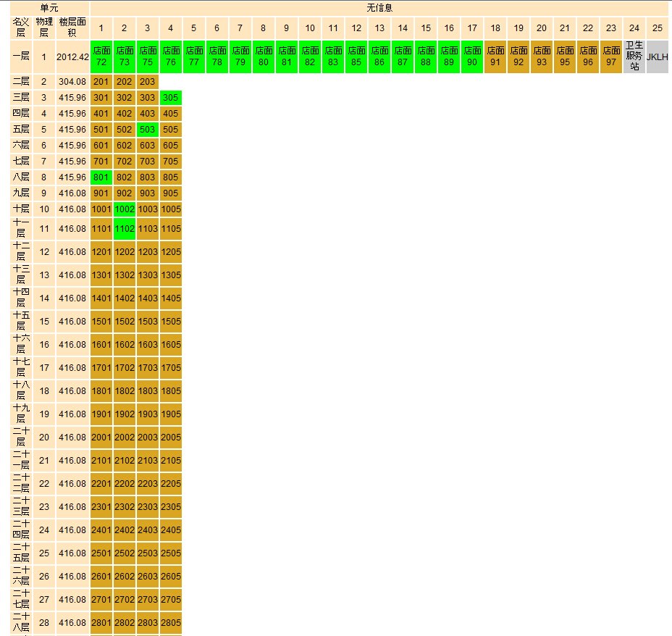Choose the green unit 1102

click(x=125, y=228)
